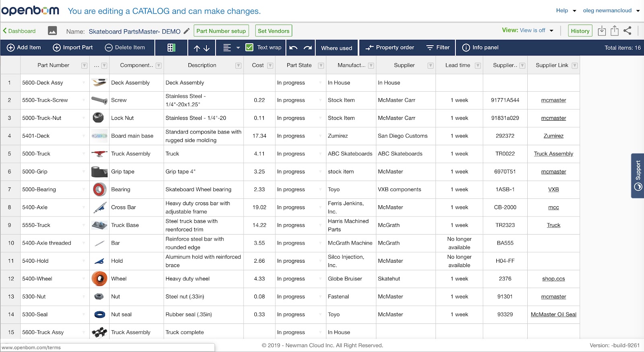Open Property order settings
This screenshot has width=644, height=352.
[390, 47]
